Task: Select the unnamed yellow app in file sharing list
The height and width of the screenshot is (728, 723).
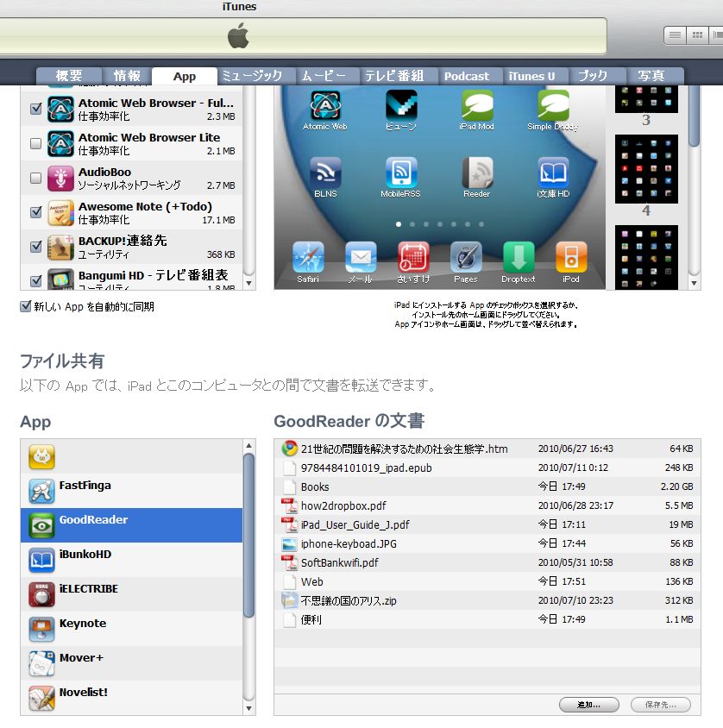Action: coord(131,456)
